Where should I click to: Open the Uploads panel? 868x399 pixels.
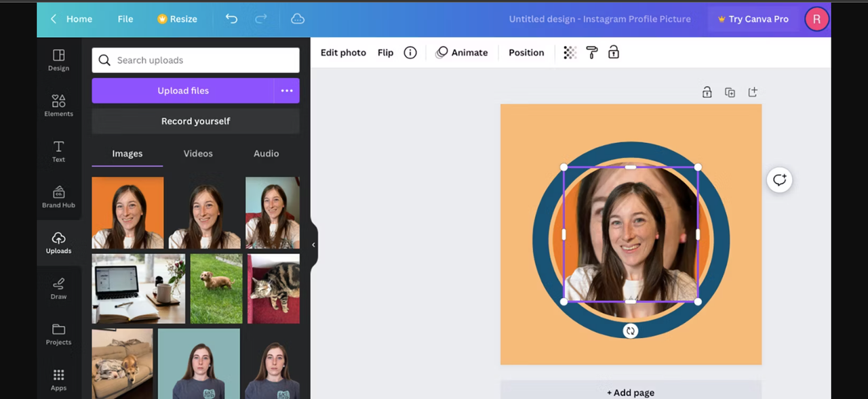pos(58,243)
